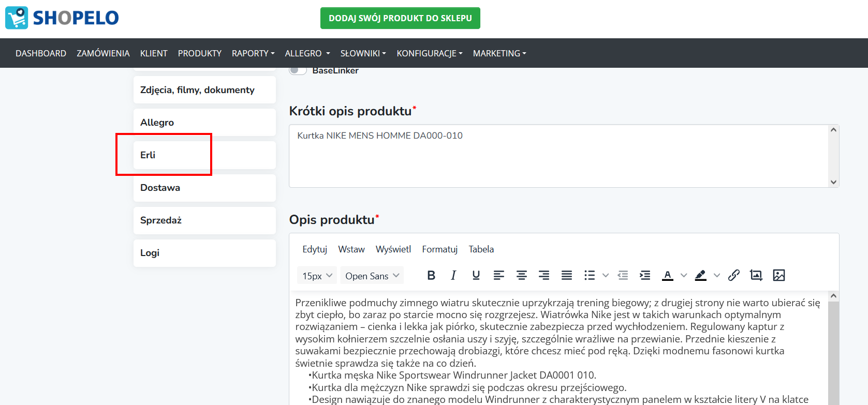
Task: Open KONFIGURACJE dropdown menu
Action: pos(430,53)
